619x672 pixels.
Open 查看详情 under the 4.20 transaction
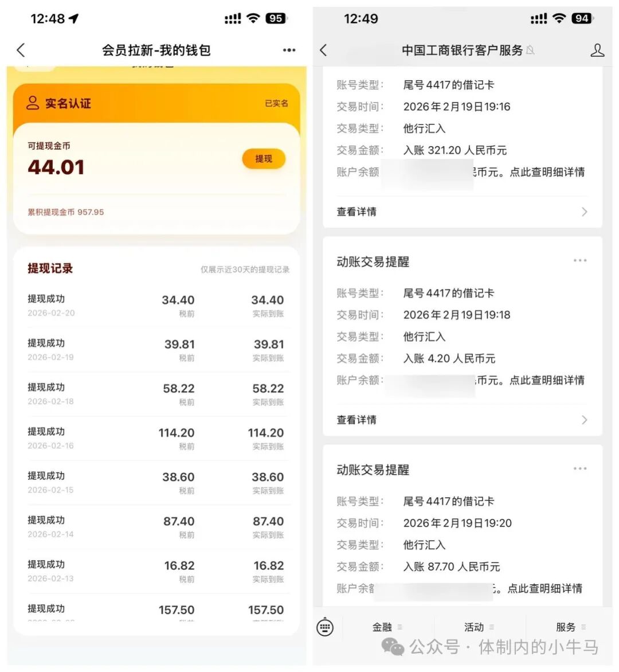pyautogui.click(x=462, y=420)
